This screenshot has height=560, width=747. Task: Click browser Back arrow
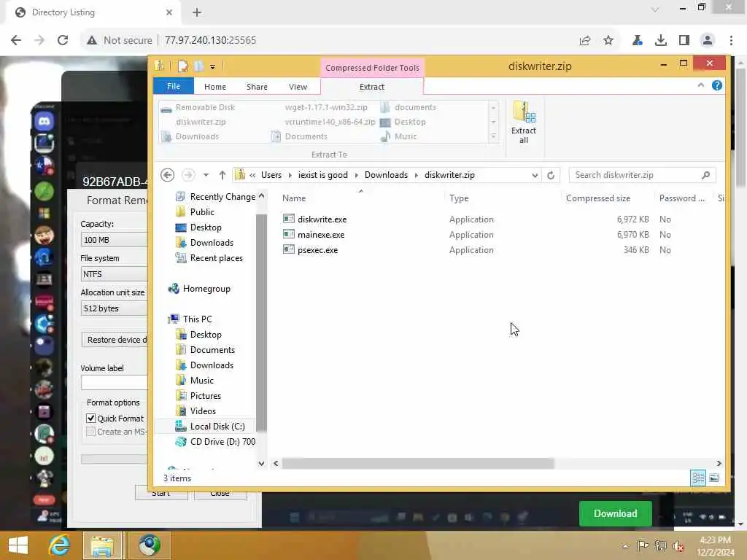tap(16, 40)
